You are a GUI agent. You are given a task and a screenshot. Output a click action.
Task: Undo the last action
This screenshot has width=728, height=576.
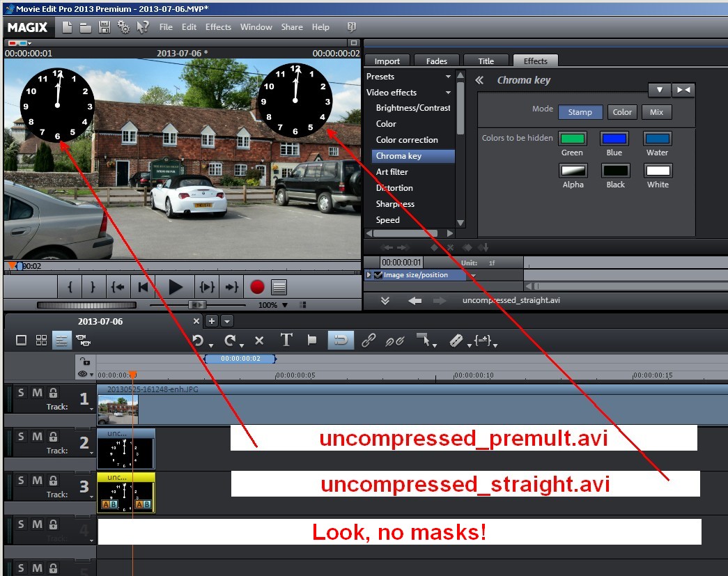pyautogui.click(x=199, y=341)
